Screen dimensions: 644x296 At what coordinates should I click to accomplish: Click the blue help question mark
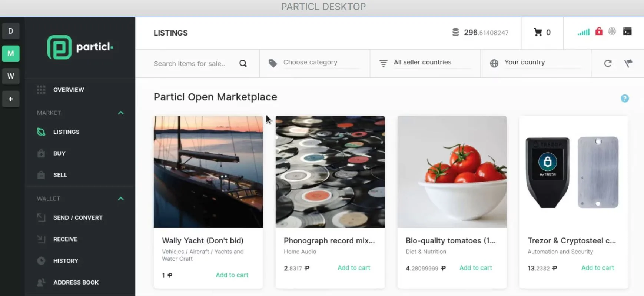coord(625,99)
